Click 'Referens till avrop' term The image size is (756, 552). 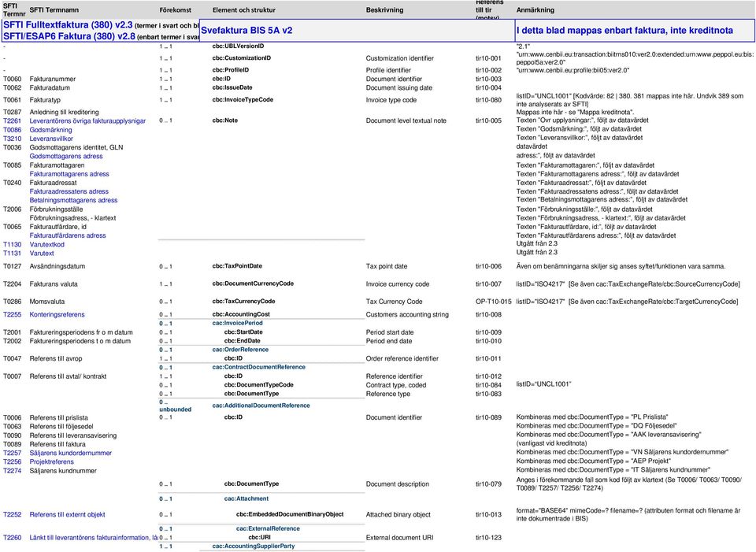(x=55, y=358)
